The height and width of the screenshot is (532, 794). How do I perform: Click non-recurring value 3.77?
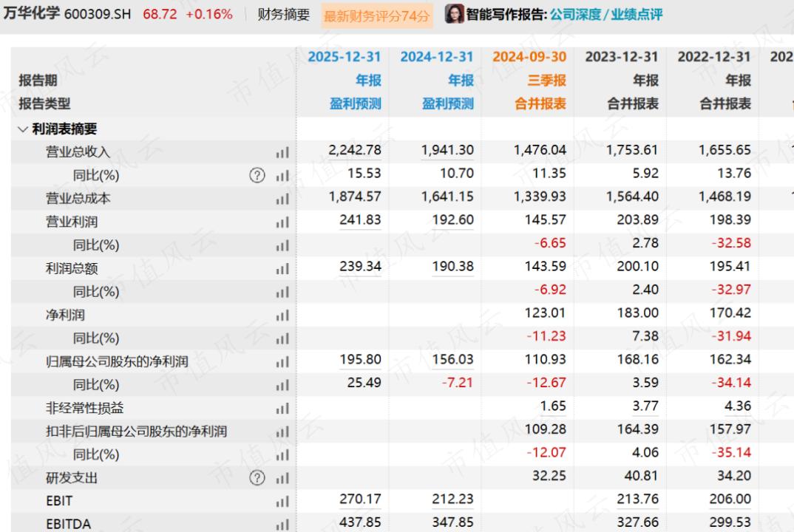(645, 406)
